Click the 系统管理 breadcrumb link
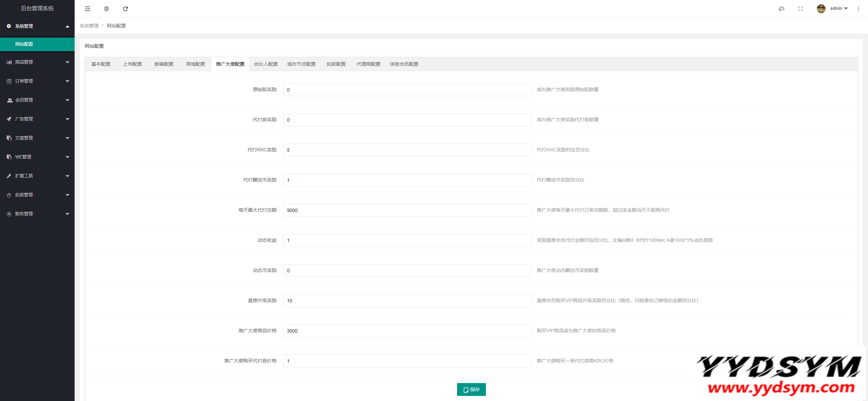868x401 pixels. pos(89,26)
